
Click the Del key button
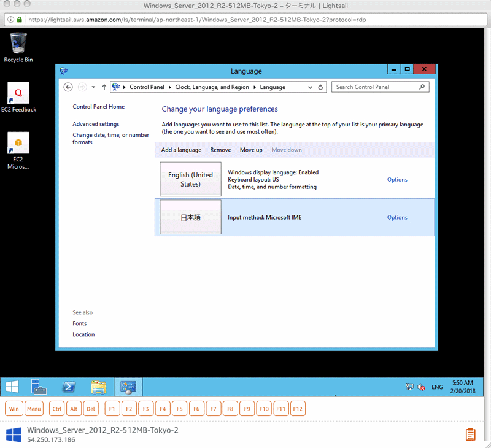(91, 409)
